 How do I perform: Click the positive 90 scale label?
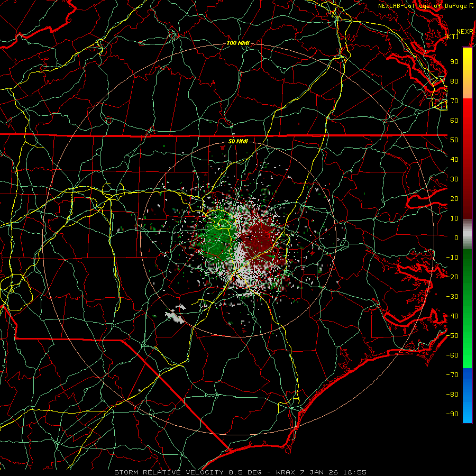[x=454, y=62]
